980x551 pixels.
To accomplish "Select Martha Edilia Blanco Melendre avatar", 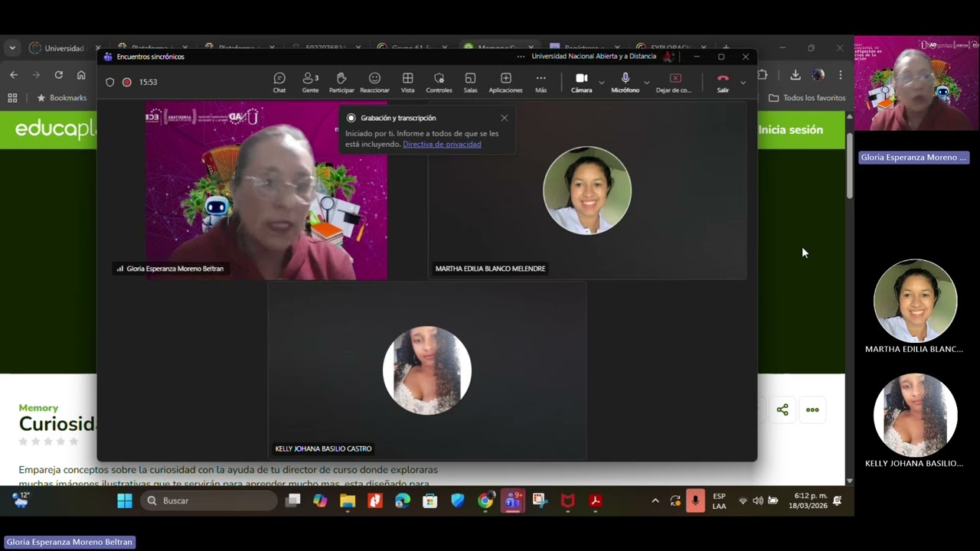I will pos(587,191).
